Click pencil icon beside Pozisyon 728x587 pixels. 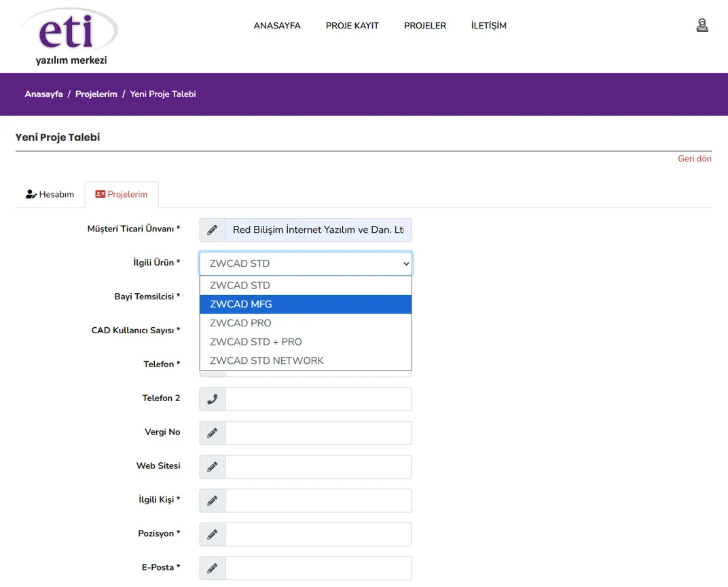tap(212, 535)
